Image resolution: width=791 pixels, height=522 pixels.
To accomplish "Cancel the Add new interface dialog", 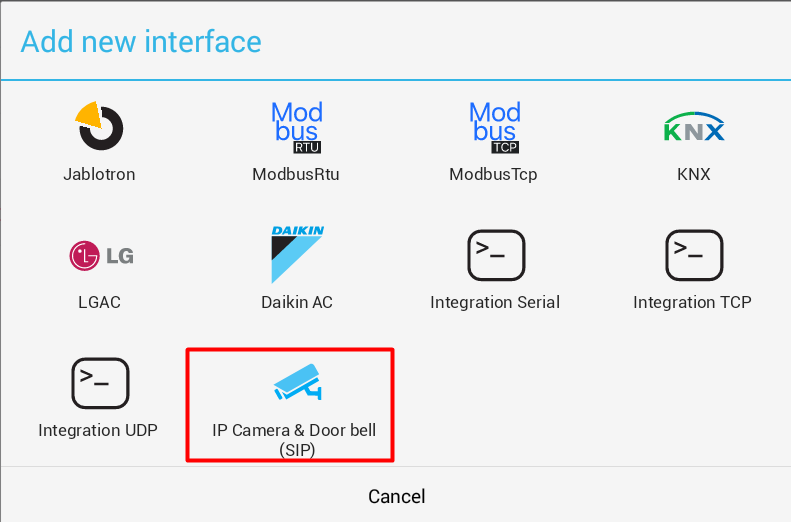I will 396,496.
